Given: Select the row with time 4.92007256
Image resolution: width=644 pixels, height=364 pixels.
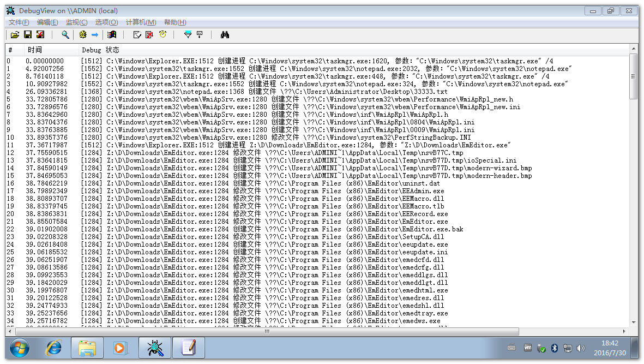Looking at the screenshot, I should point(317,69).
